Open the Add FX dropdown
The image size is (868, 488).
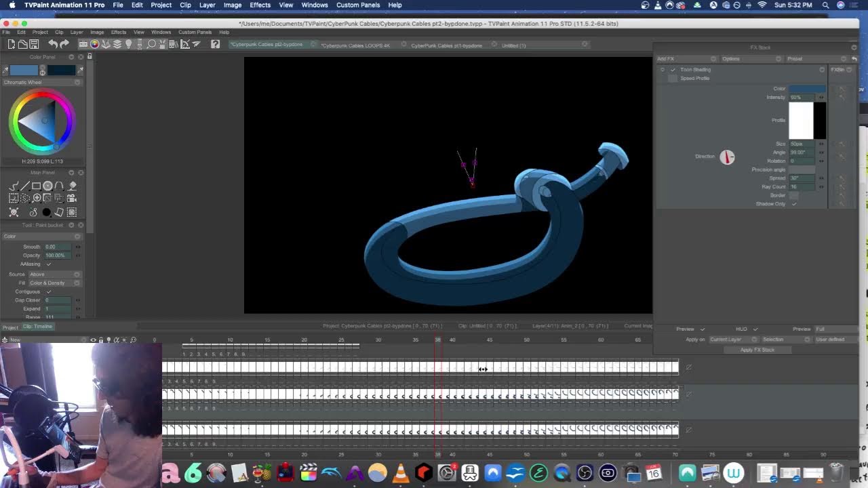pyautogui.click(x=686, y=59)
